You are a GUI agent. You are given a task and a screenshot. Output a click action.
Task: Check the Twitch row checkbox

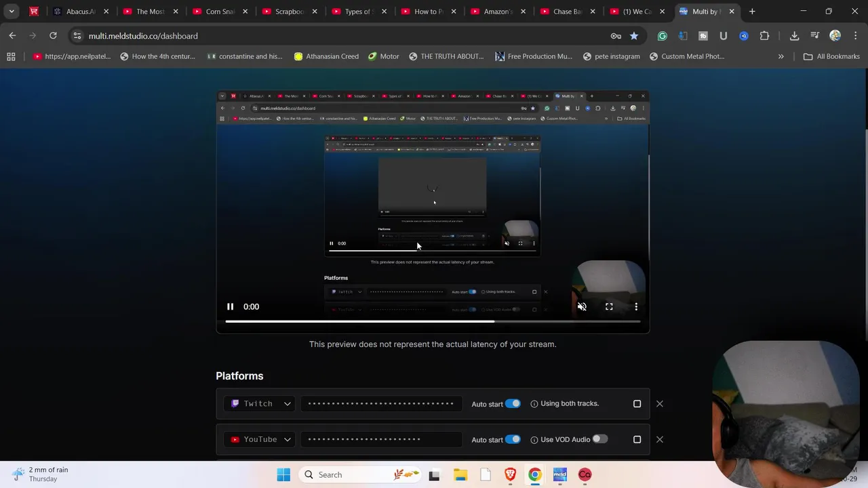click(x=637, y=404)
